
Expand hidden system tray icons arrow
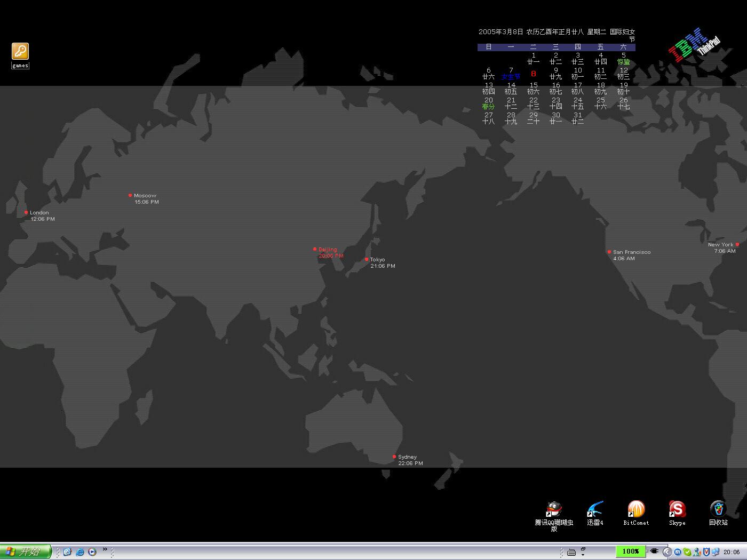(666, 552)
